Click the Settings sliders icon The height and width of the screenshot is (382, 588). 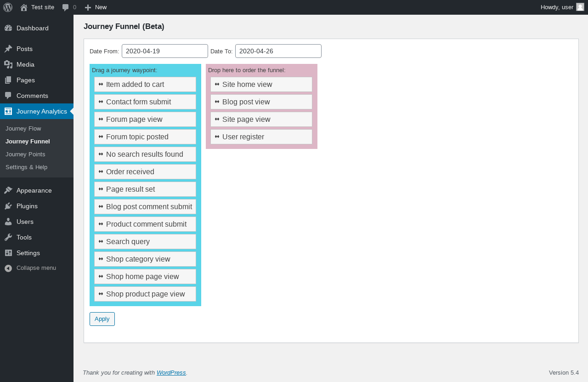point(8,253)
